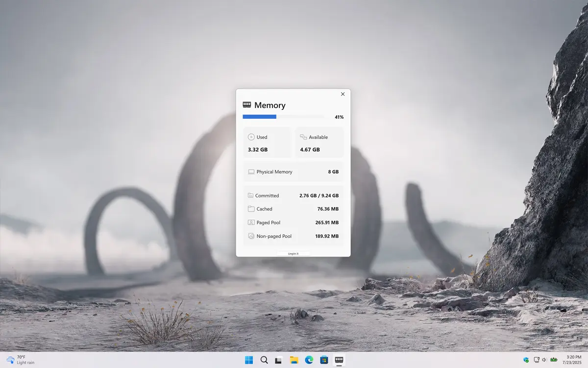
Task: Click the 76.36 MB cached value
Action: coord(328,209)
